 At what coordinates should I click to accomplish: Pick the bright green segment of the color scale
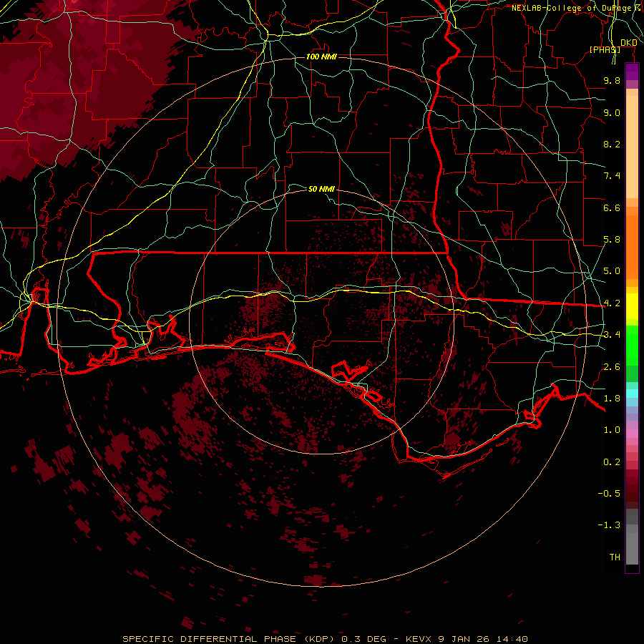[x=632, y=345]
